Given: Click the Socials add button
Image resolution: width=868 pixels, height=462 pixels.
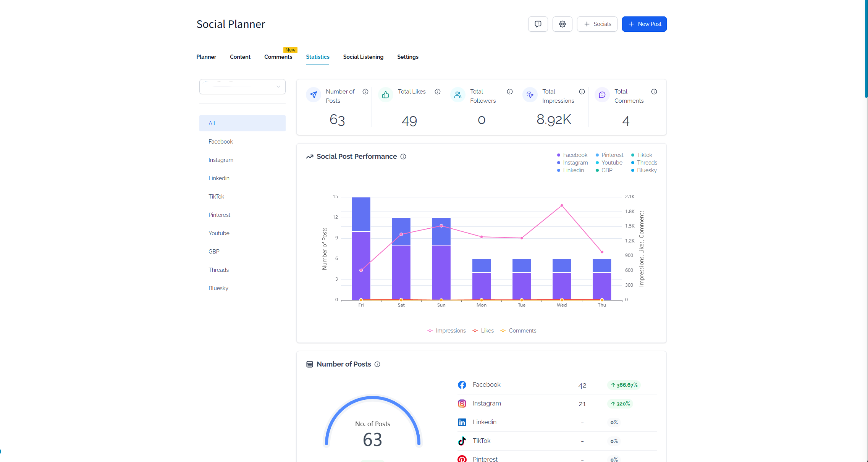Looking at the screenshot, I should click(597, 24).
